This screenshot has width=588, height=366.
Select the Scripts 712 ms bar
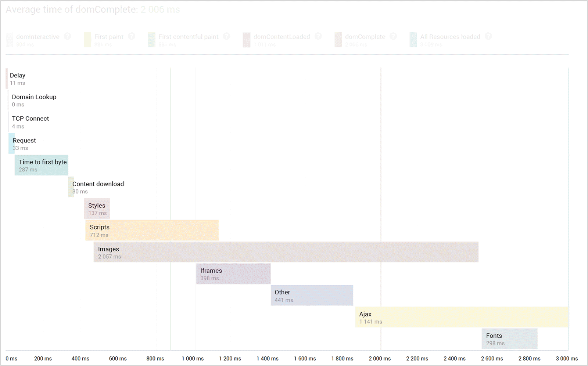[152, 231]
